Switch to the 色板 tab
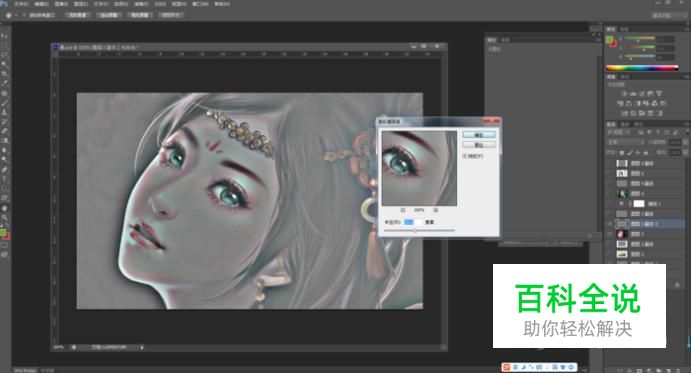Viewport: 691px width, 373px height. click(624, 29)
